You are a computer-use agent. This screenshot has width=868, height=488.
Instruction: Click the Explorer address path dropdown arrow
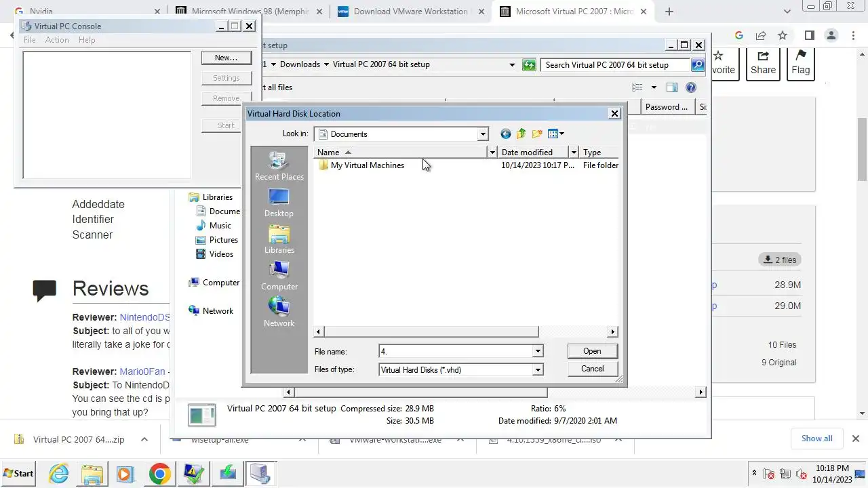pos(512,65)
